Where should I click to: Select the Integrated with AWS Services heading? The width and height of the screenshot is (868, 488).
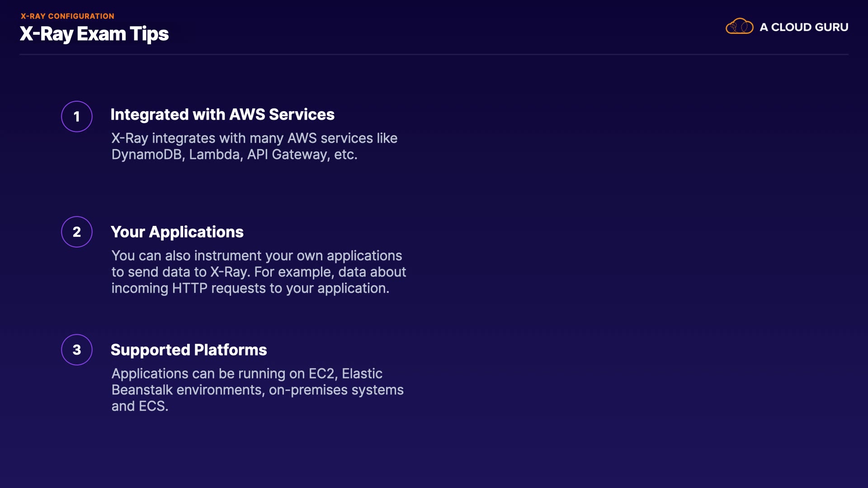222,114
